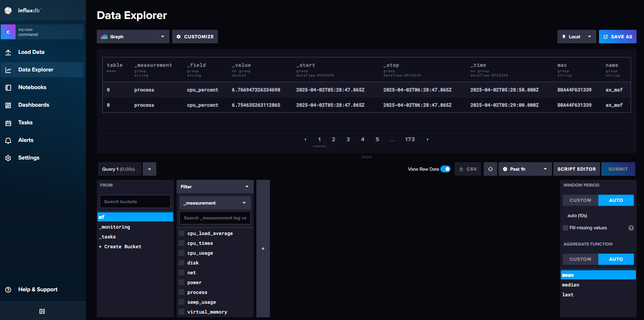The height and width of the screenshot is (320, 644).
Task: Open the _measurement tag key dropdown
Action: pos(215,203)
